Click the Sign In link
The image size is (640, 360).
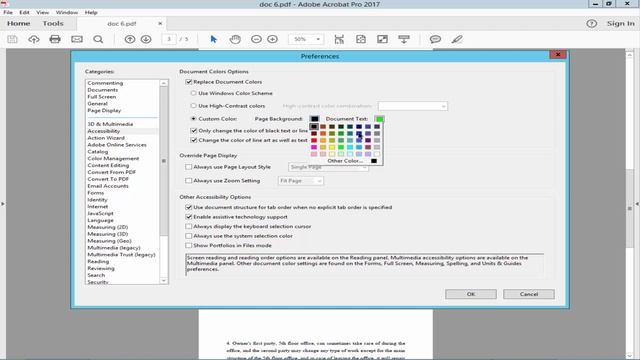(621, 24)
